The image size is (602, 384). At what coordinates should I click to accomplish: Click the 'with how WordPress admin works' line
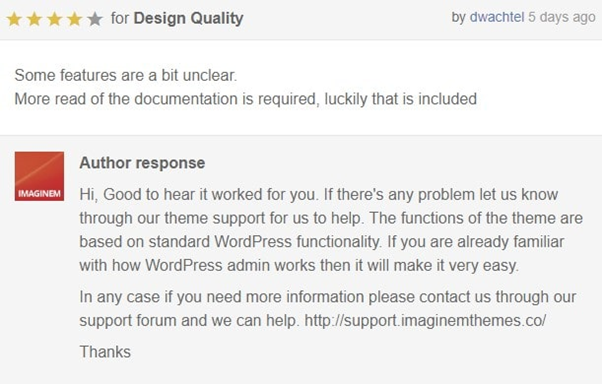(x=299, y=265)
